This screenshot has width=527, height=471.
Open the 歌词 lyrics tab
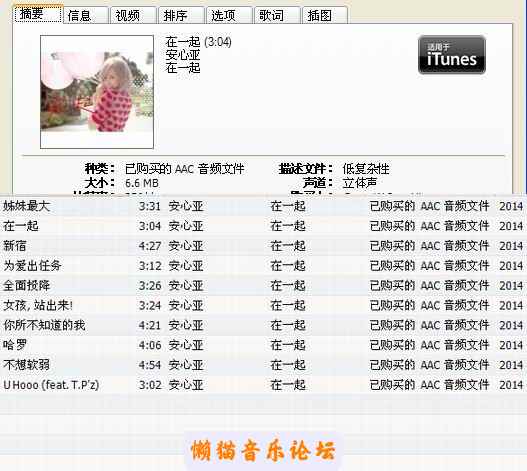tap(278, 15)
